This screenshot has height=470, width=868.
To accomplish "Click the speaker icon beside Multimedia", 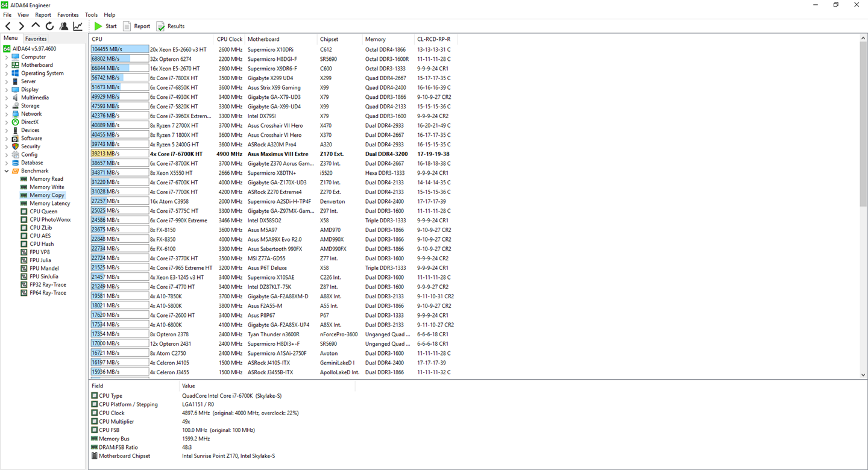I will tap(16, 98).
